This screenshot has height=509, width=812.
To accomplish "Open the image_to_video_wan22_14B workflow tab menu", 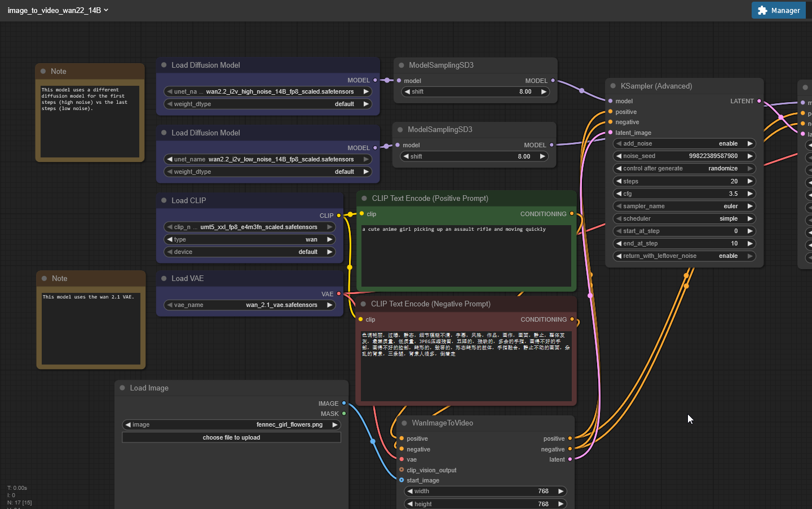I will point(58,10).
